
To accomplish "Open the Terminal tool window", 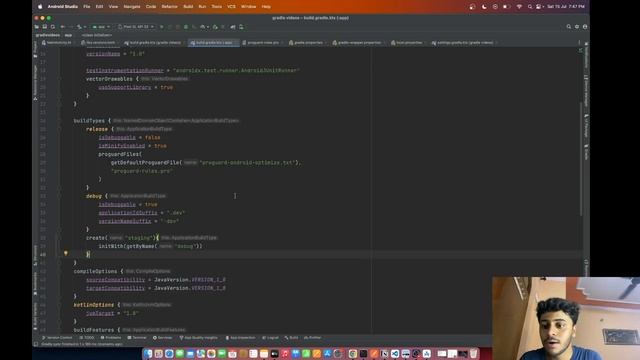I will [137, 338].
